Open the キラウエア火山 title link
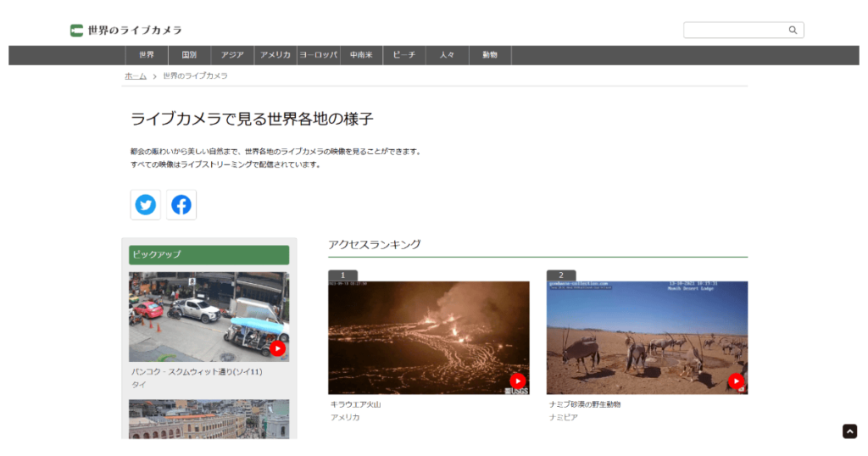Viewport: 868px width, 456px height. (355, 404)
